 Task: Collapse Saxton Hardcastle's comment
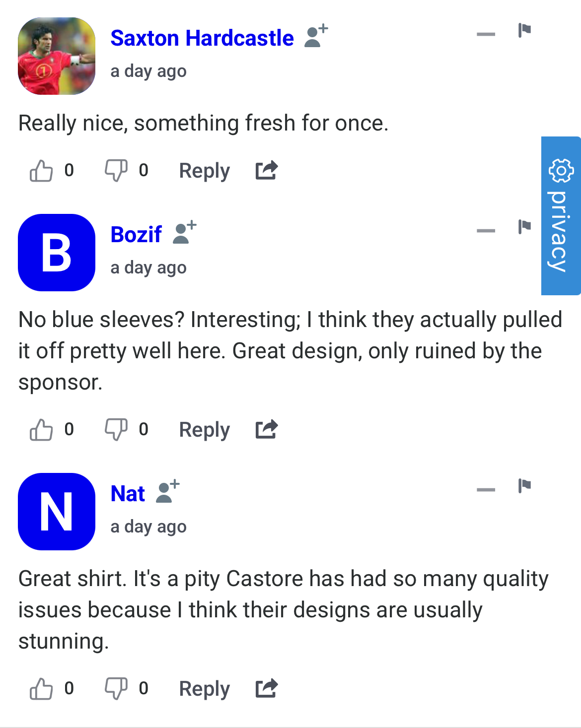[486, 34]
